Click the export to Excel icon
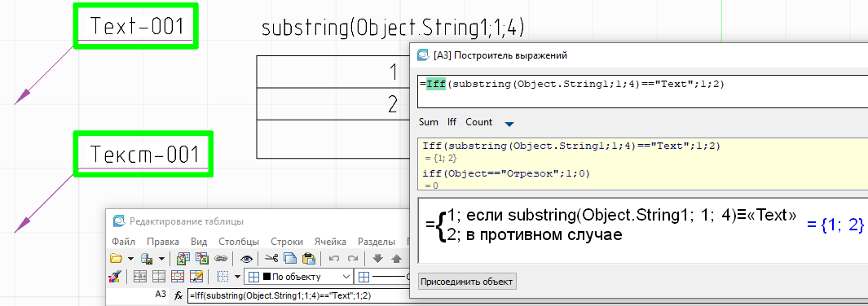The image size is (868, 306). coord(203,259)
